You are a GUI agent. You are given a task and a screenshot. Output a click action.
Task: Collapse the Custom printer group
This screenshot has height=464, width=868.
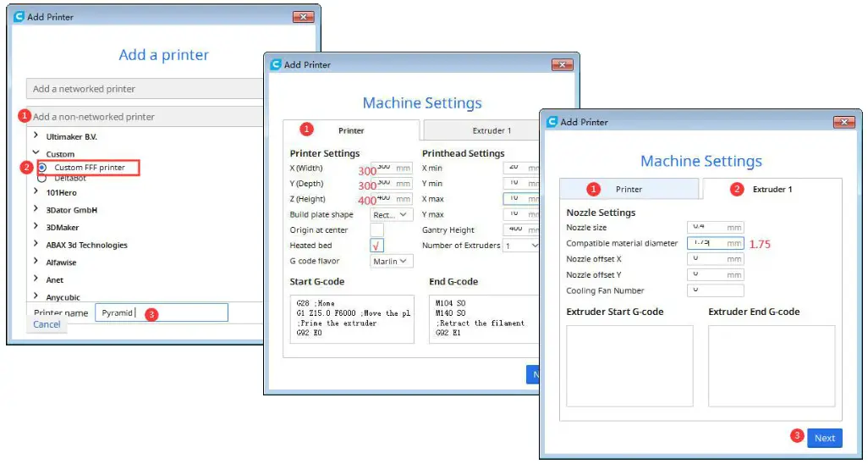[36, 153]
